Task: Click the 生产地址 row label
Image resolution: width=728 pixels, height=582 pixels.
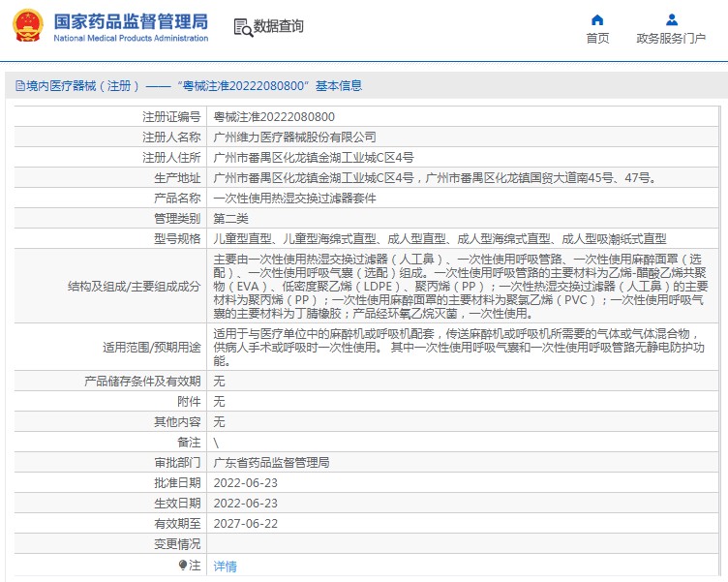Action: (x=177, y=178)
